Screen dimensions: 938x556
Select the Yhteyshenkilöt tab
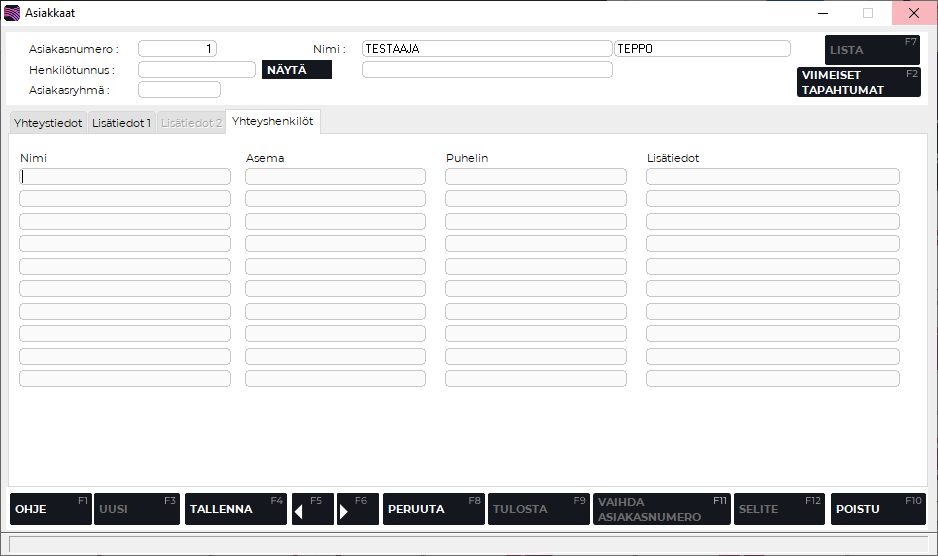pos(272,121)
